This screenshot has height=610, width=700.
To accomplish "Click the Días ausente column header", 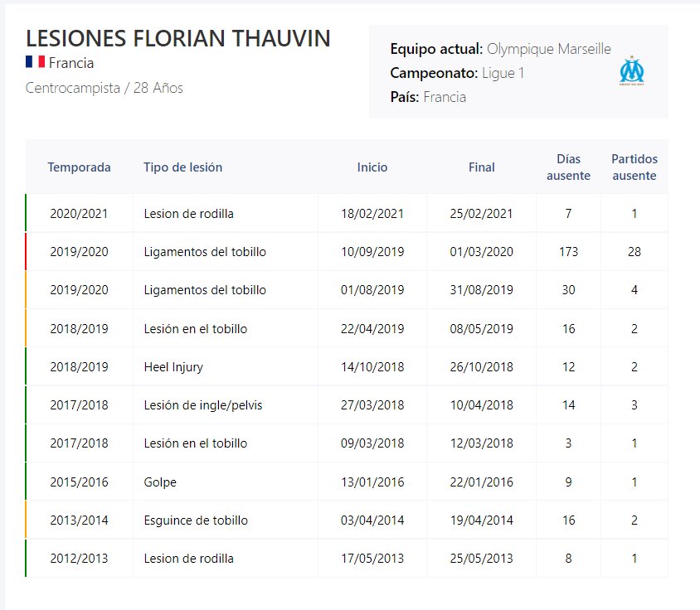I will pyautogui.click(x=568, y=167).
